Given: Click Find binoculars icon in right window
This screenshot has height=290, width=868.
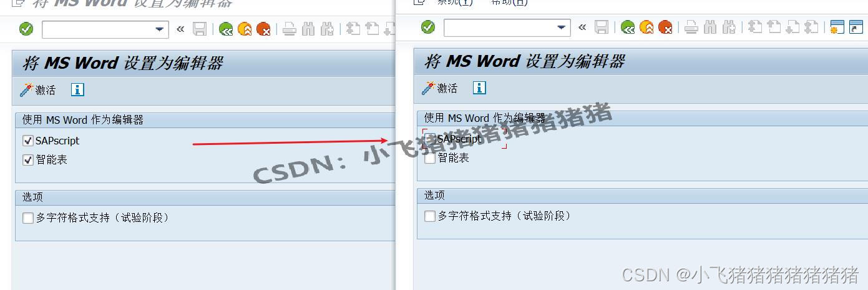Looking at the screenshot, I should 710,27.
